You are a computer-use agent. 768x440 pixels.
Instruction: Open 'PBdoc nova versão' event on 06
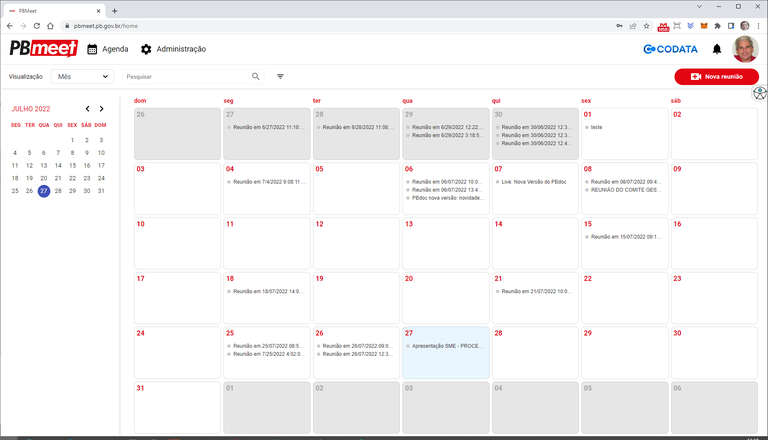pyautogui.click(x=448, y=198)
